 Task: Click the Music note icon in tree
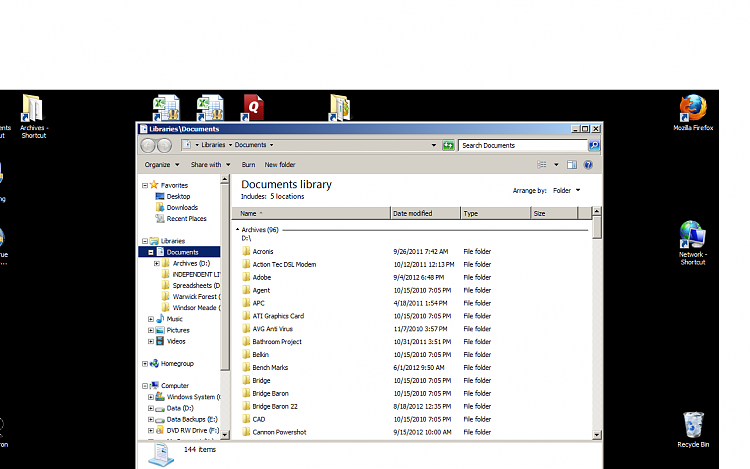(160, 318)
